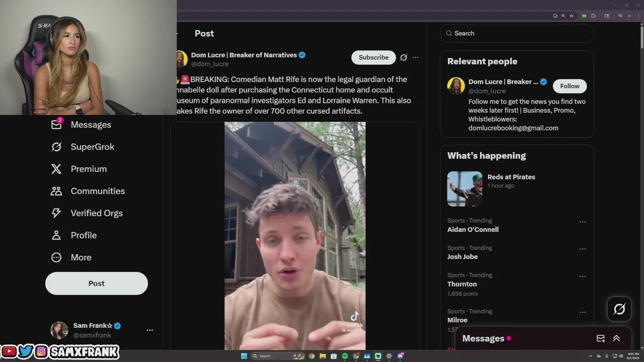
Task: Click the SuperGrok slashed-circle icon
Action: [56, 147]
